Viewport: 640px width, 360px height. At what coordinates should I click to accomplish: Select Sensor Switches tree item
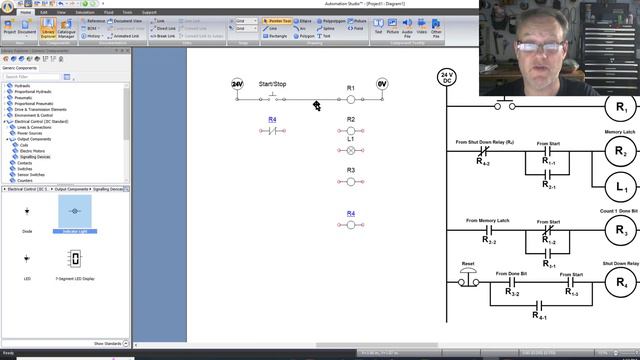[31, 175]
